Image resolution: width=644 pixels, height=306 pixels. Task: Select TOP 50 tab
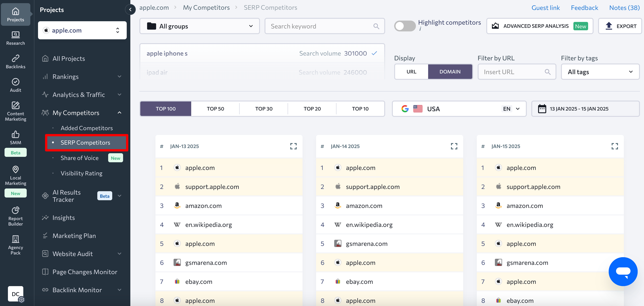(x=215, y=109)
